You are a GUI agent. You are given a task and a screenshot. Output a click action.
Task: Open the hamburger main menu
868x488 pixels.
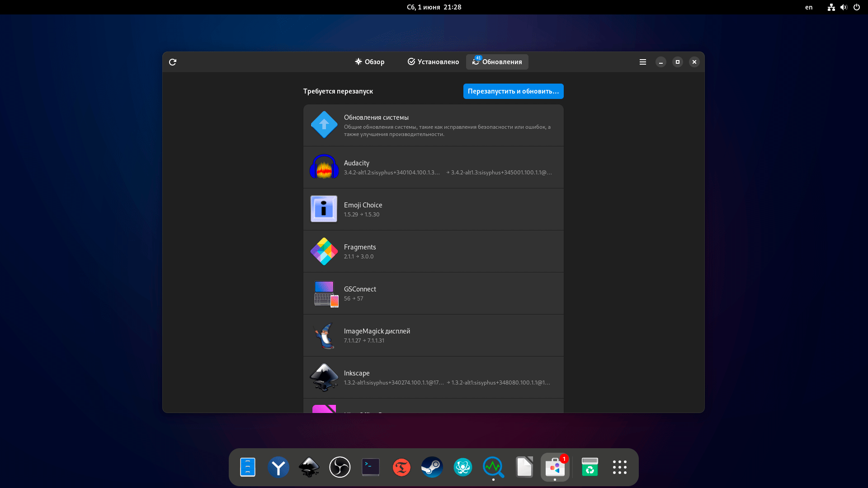pos(642,62)
